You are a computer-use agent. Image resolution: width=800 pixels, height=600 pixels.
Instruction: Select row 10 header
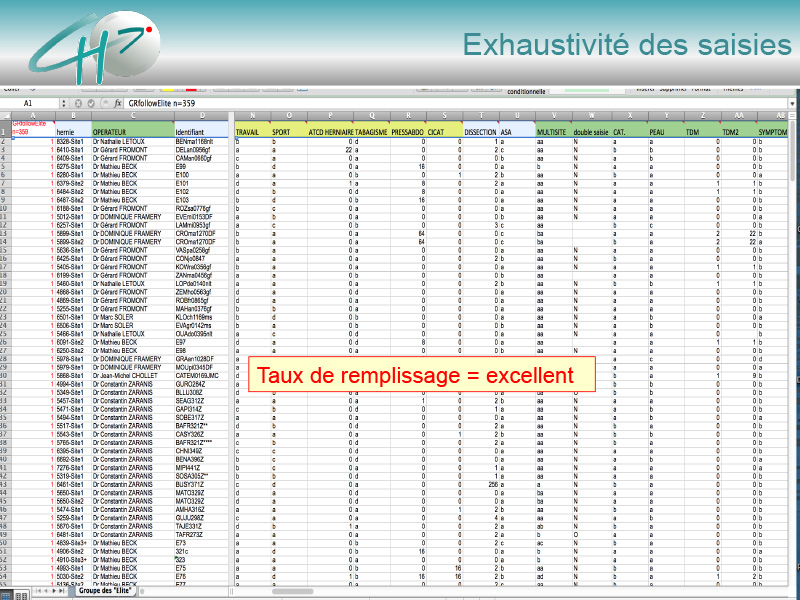click(x=5, y=208)
